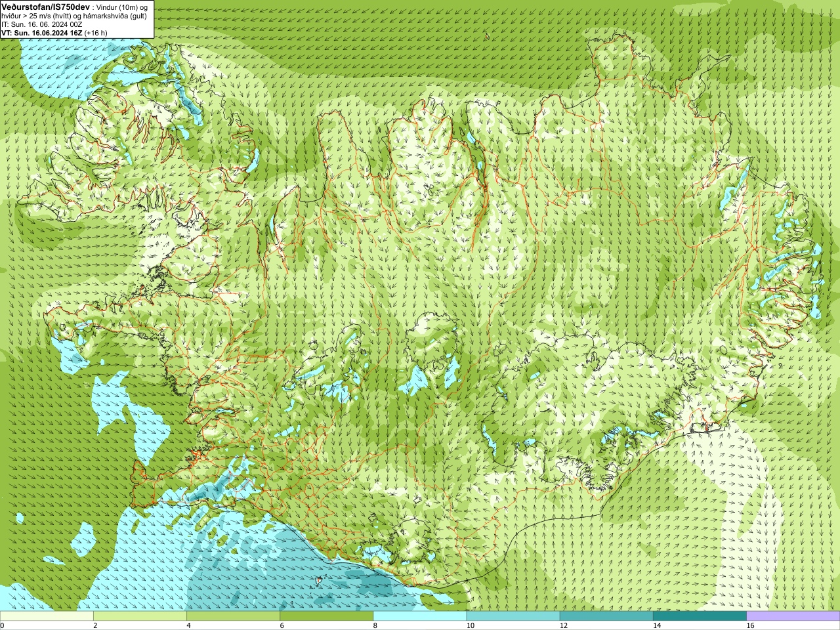Click the turquoise 10–12 legend swatch
Screen dimensions: 840x630
513,616
